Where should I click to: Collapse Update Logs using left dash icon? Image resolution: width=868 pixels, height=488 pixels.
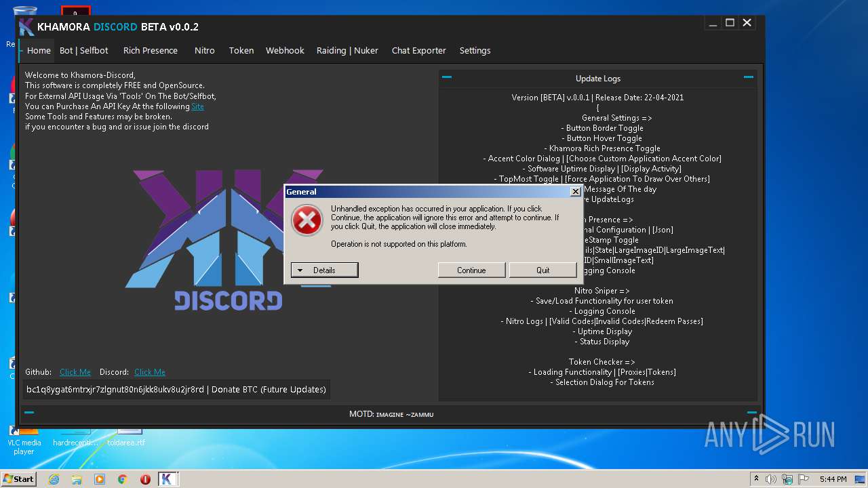447,77
